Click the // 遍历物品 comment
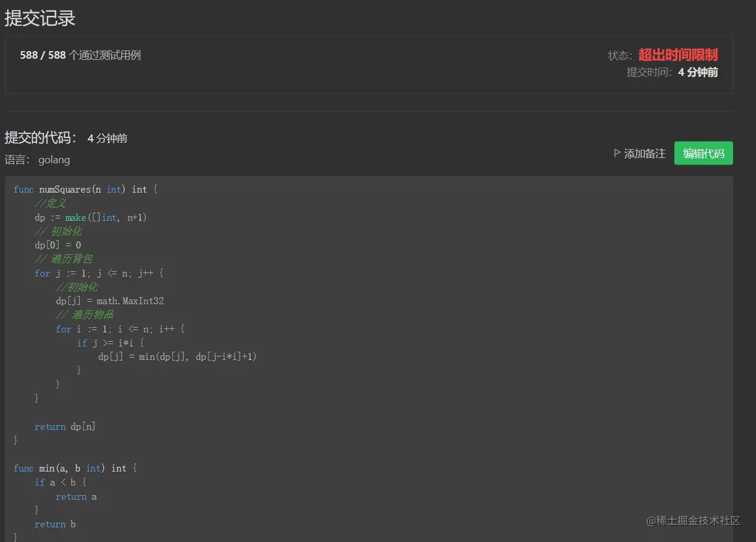 [x=85, y=315]
